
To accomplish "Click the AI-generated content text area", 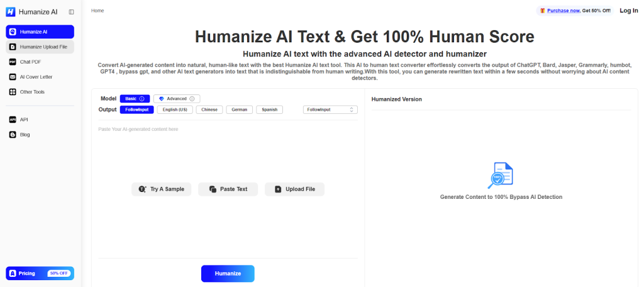I will pyautogui.click(x=227, y=151).
